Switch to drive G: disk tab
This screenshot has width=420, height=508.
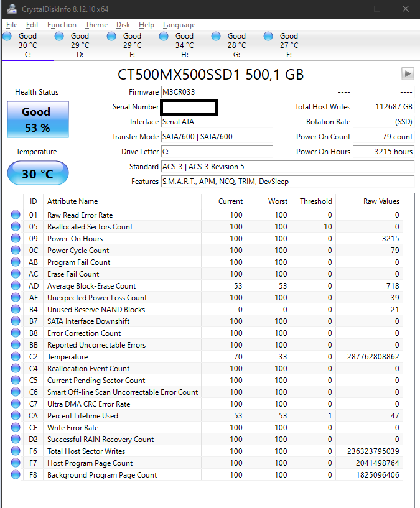pyautogui.click(x=236, y=45)
